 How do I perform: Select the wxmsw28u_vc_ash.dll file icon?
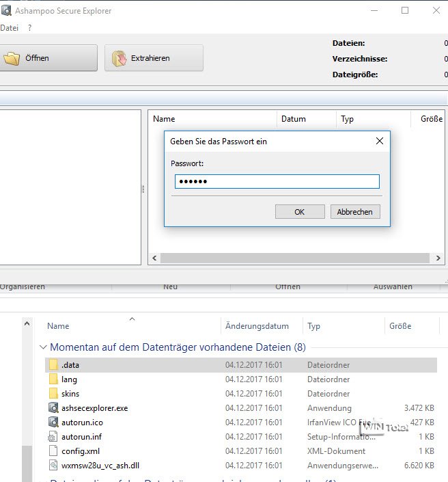[53, 465]
